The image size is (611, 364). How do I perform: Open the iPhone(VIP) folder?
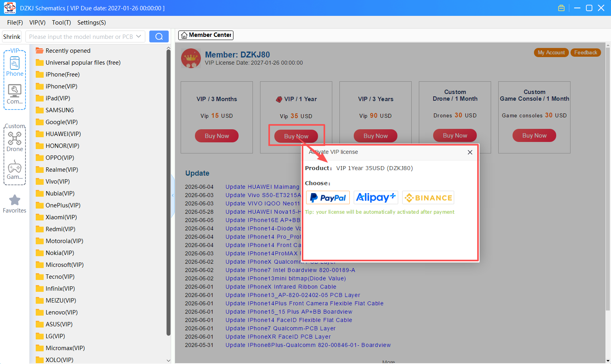point(56,86)
